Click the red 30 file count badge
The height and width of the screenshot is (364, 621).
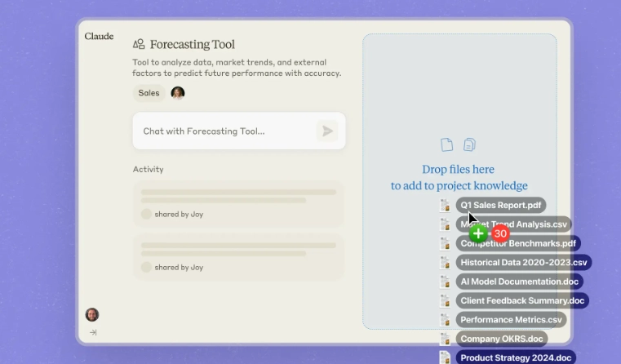click(x=500, y=233)
